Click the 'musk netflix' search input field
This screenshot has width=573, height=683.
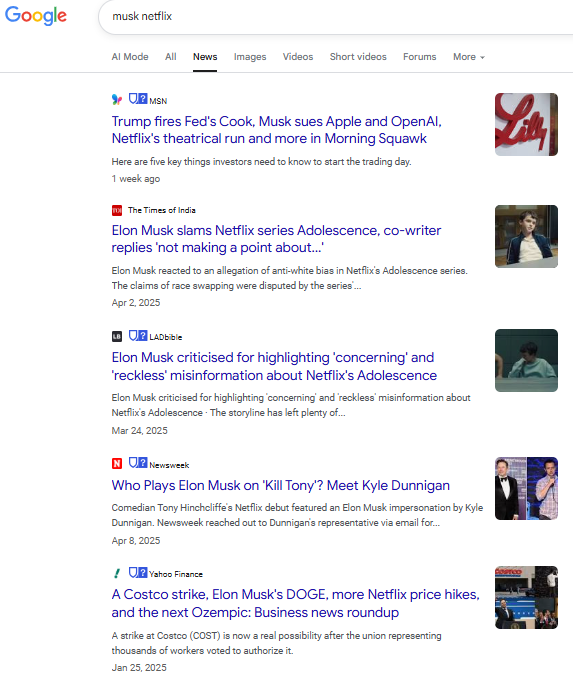(x=336, y=17)
